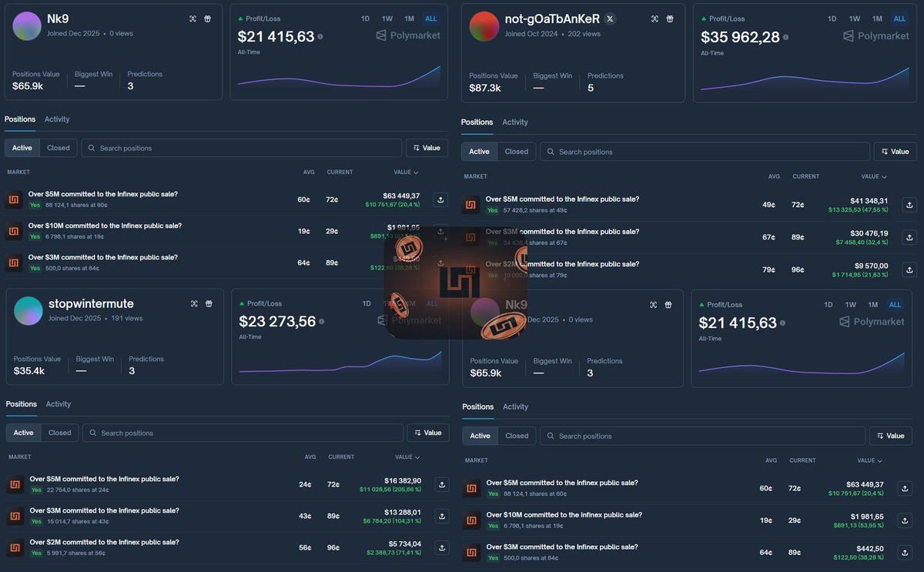This screenshot has height=572, width=924.
Task: Click the $23 273,56 profit amount
Action: (x=277, y=322)
